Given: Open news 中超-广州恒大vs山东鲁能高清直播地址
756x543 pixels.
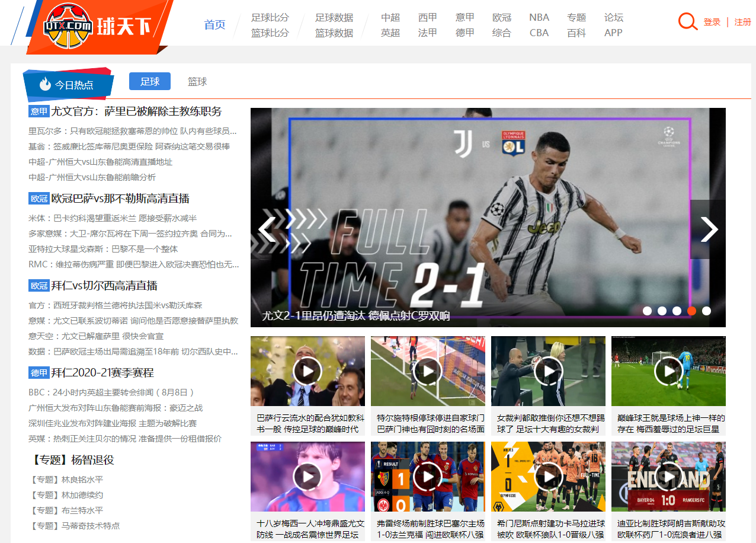Looking at the screenshot, I should [101, 162].
